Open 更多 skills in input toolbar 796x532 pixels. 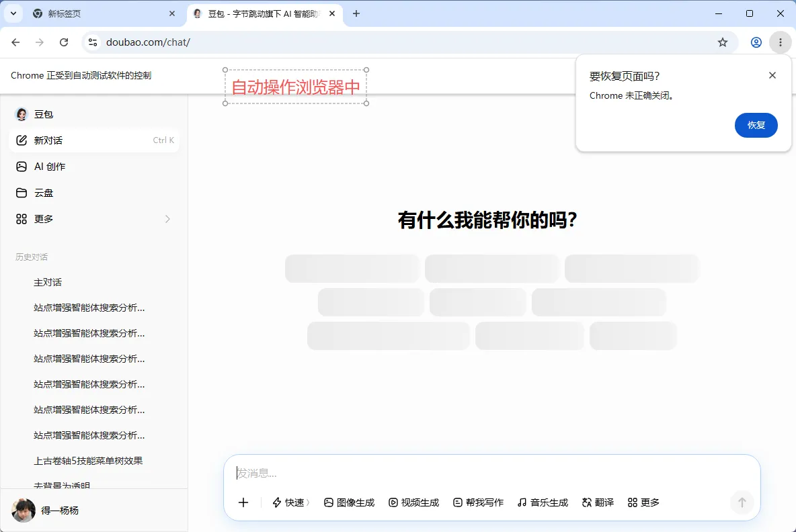643,502
